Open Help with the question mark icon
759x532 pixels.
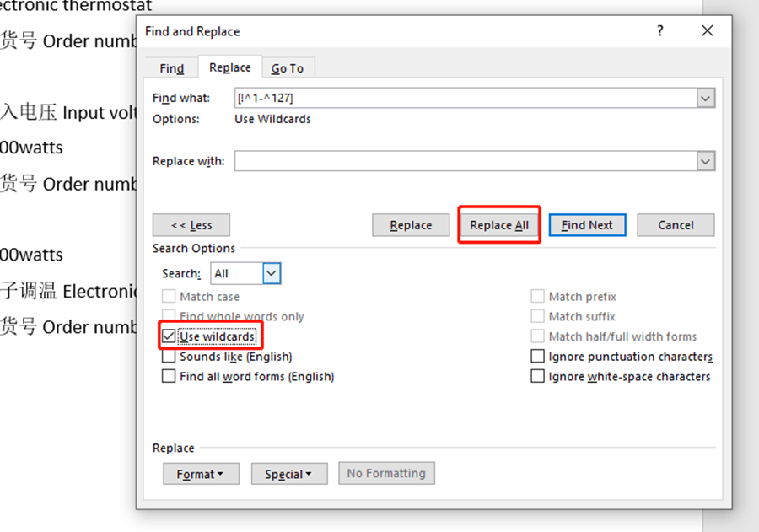659,30
